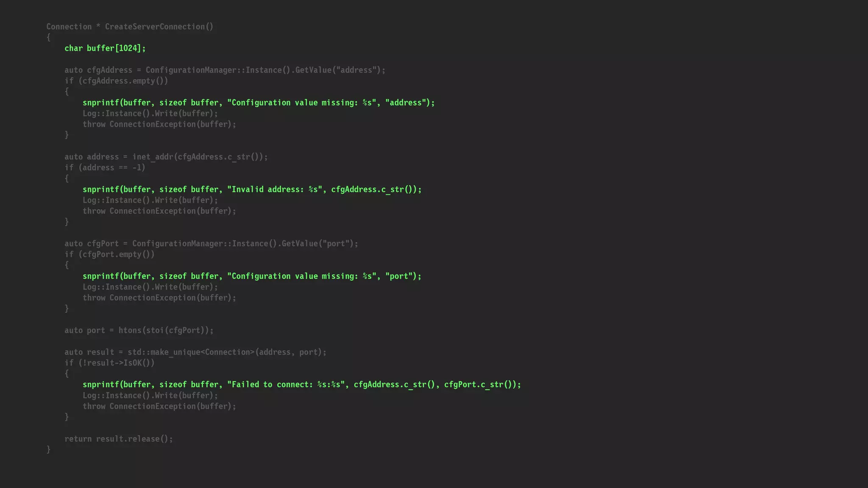Click the line 'if (!result->IsOK())'
The height and width of the screenshot is (488, 868).
pos(109,363)
